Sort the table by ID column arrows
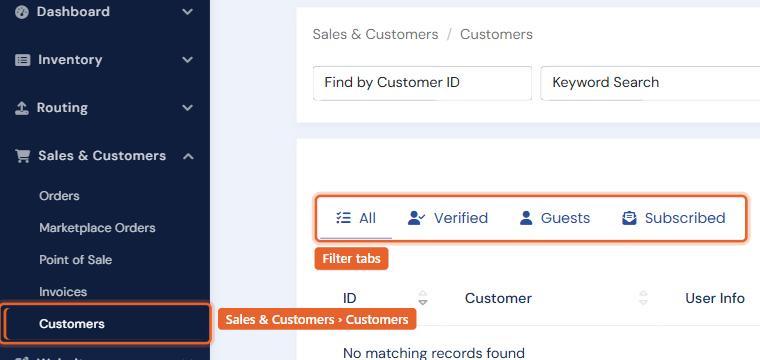760x360 pixels. [x=423, y=298]
